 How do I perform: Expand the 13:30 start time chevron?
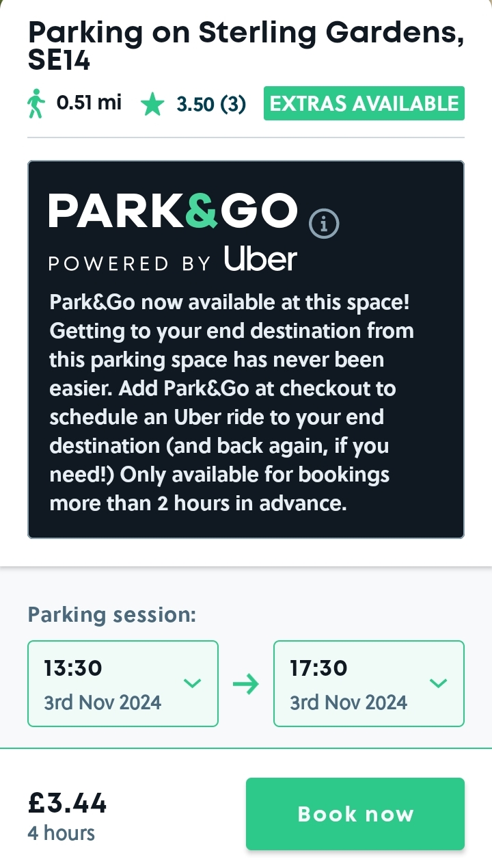coord(193,683)
